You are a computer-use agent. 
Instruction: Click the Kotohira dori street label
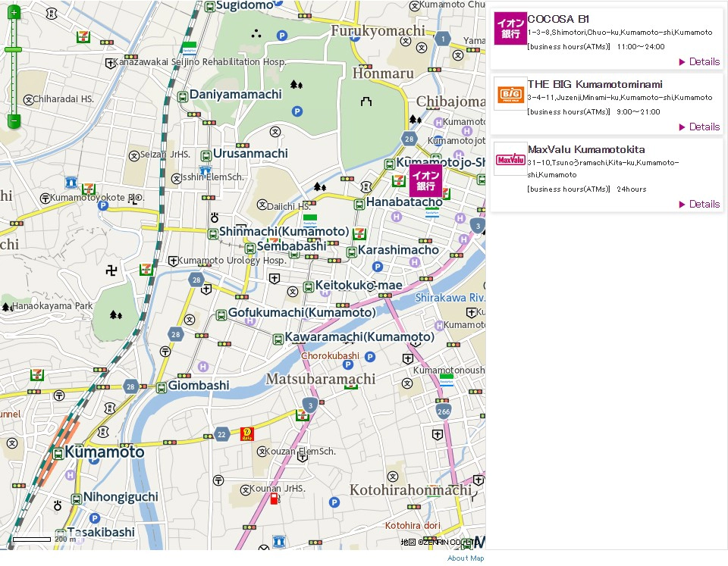click(x=413, y=526)
